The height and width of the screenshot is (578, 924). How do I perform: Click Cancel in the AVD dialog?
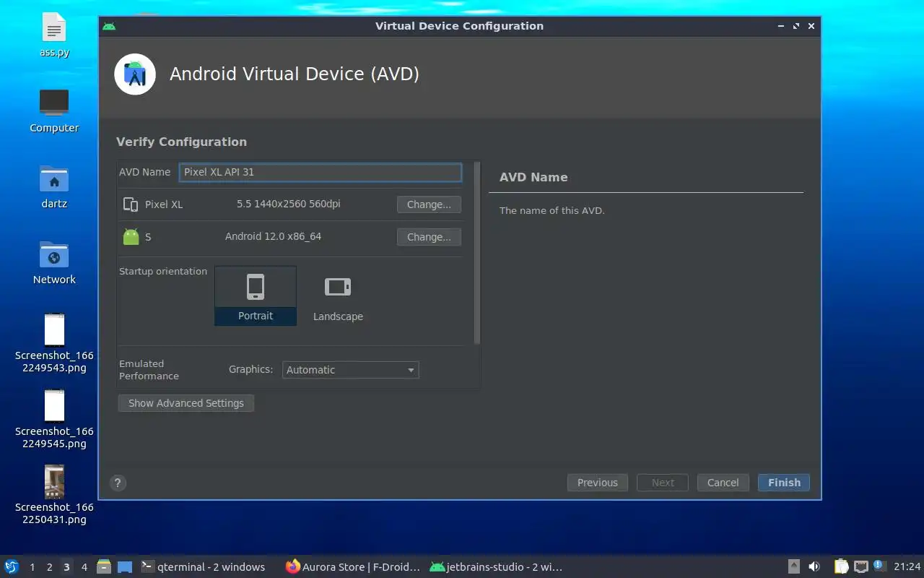click(x=723, y=483)
